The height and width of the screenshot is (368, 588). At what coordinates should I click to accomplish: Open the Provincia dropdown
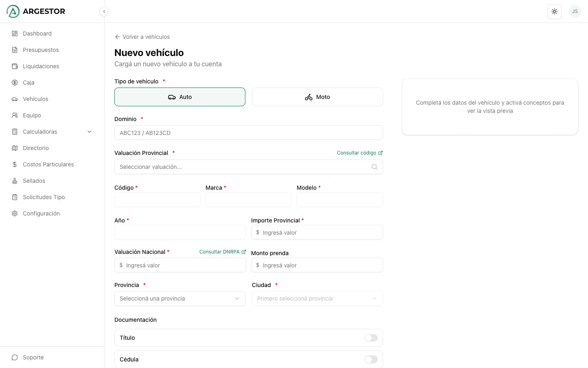click(180, 298)
